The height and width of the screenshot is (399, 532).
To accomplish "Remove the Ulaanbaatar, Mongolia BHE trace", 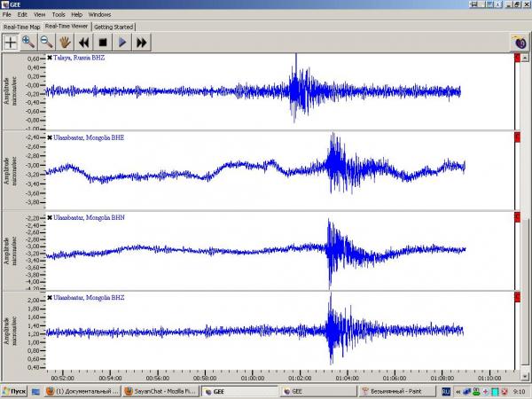I will (50, 137).
